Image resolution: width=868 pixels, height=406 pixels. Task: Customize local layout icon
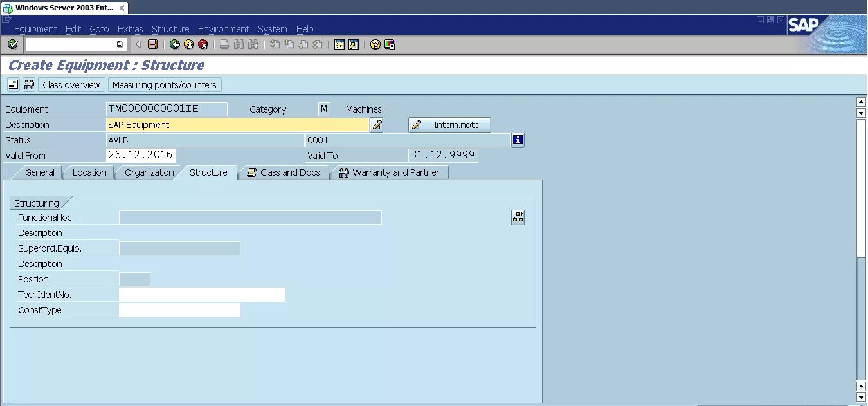(x=390, y=44)
